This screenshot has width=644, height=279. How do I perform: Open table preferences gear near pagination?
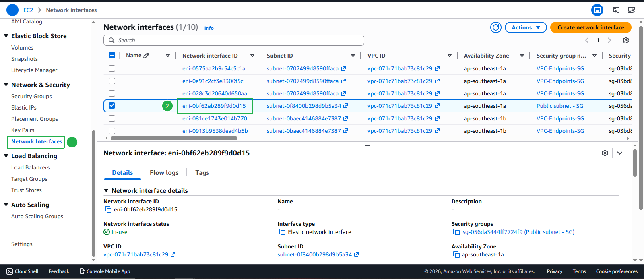click(626, 40)
